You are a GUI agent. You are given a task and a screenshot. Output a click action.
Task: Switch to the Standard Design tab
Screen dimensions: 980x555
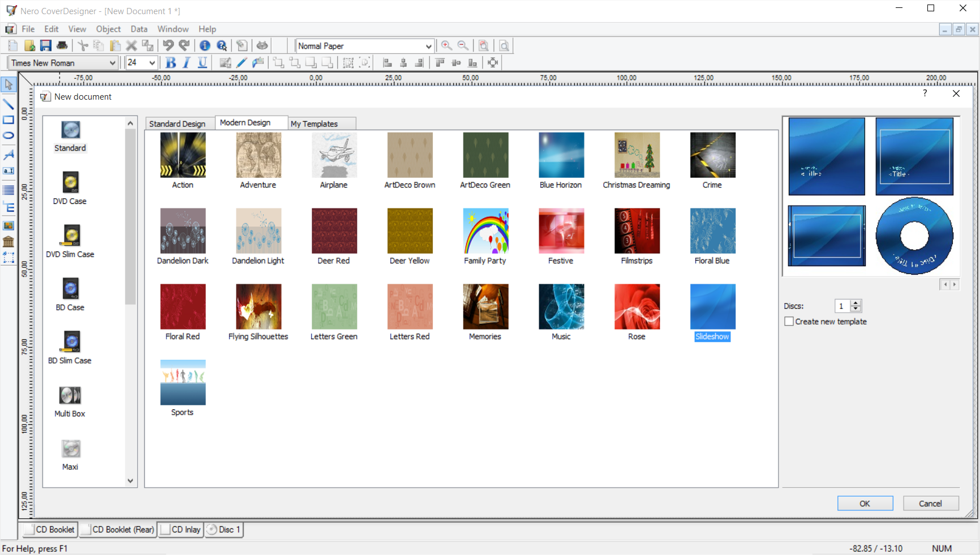point(177,123)
